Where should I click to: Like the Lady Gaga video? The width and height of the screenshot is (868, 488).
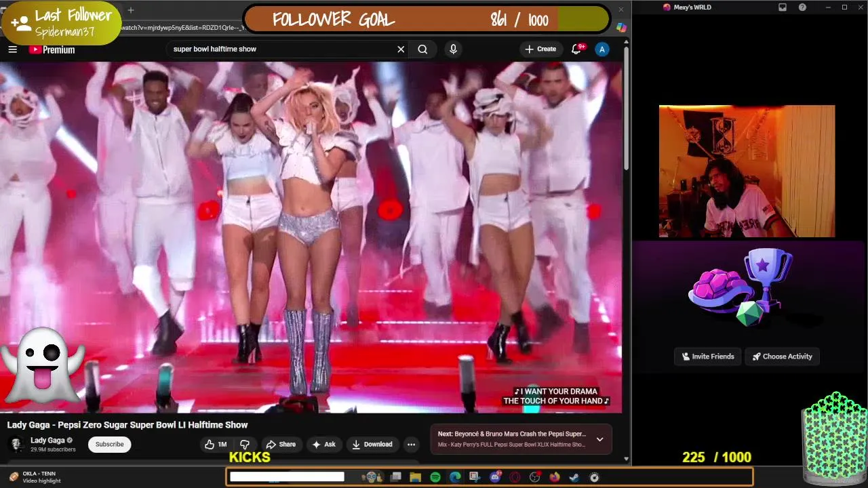click(216, 445)
